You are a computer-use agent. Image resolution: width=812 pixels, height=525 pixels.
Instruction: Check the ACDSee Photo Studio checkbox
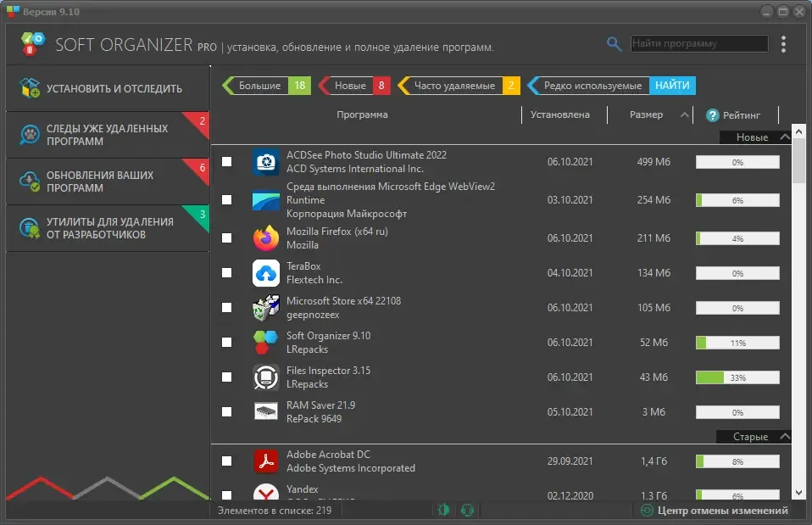tap(227, 162)
